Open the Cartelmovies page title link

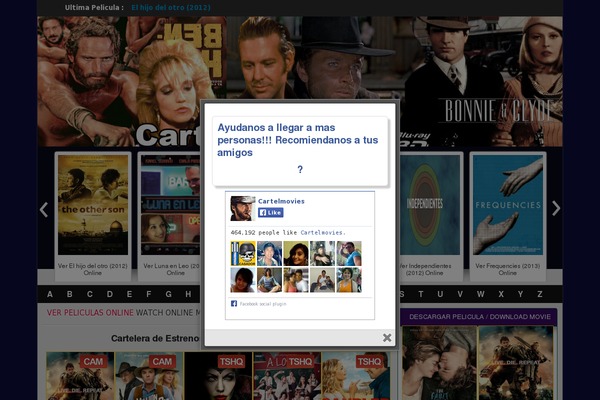click(x=281, y=201)
